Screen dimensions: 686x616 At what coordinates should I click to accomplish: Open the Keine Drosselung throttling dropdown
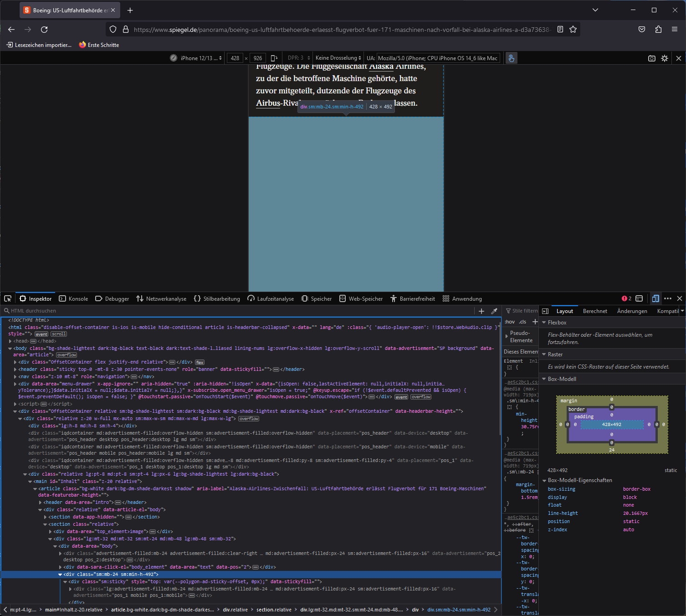point(338,58)
